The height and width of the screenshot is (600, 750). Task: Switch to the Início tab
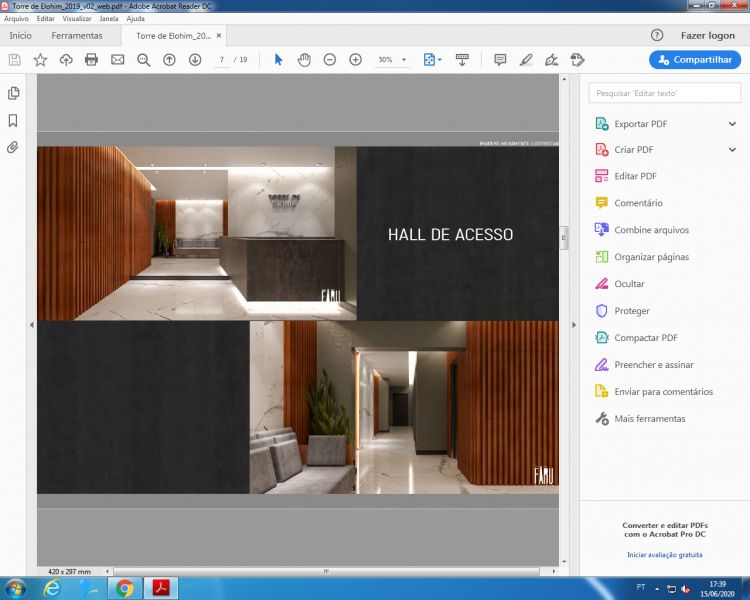[x=21, y=35]
